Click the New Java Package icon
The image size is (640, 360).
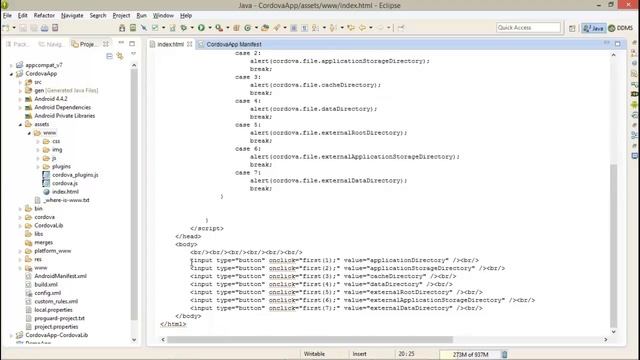[x=236, y=28]
